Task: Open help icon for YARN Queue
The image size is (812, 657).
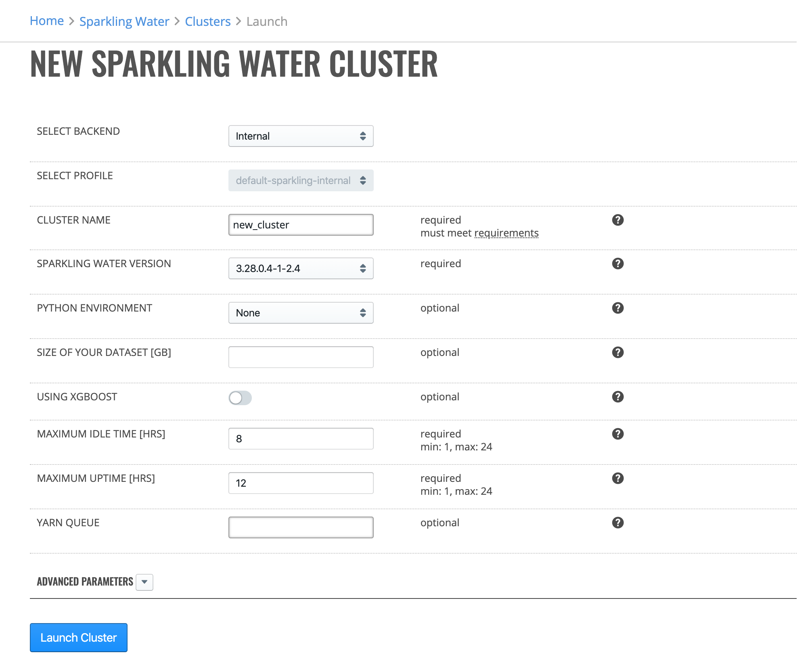Action: (x=617, y=523)
